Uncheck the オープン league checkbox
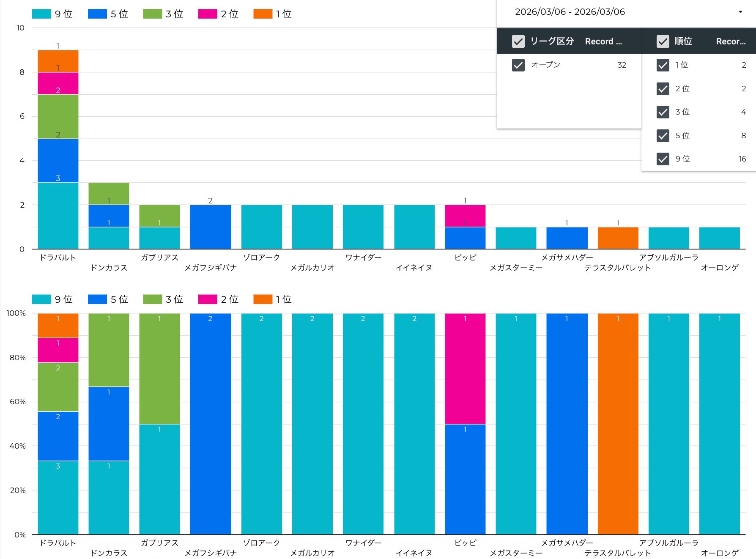 coord(518,65)
